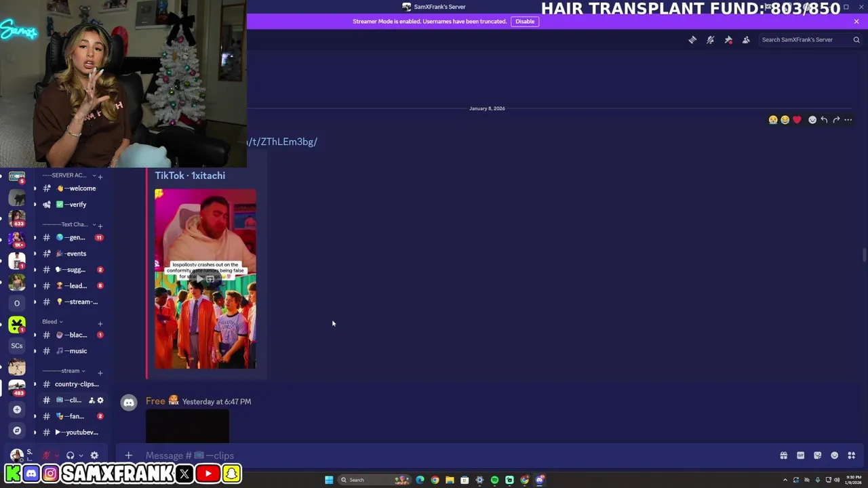Edit clips channel settings gear
Viewport: 868px width, 488px height.
(x=100, y=401)
